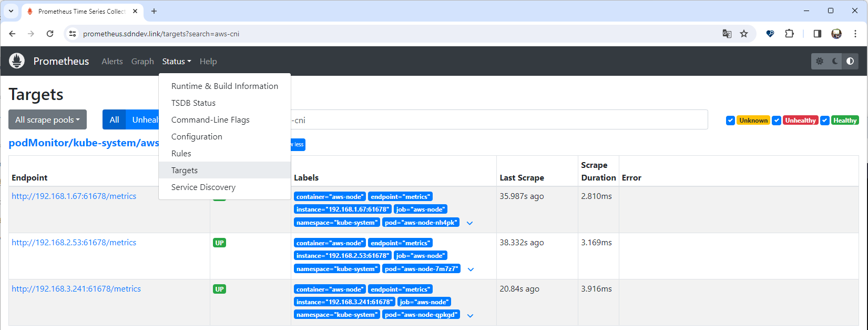Open the browser side panel icon
This screenshot has height=330, width=868.
tap(817, 34)
